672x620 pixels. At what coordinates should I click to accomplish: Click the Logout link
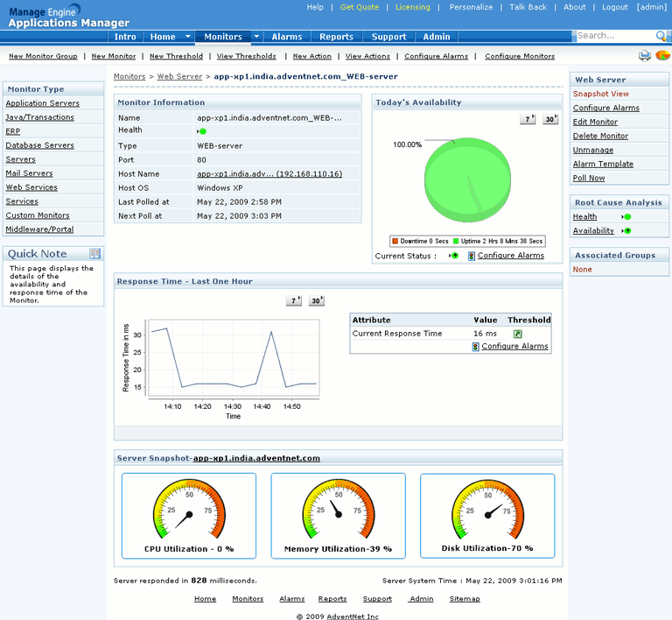click(614, 7)
